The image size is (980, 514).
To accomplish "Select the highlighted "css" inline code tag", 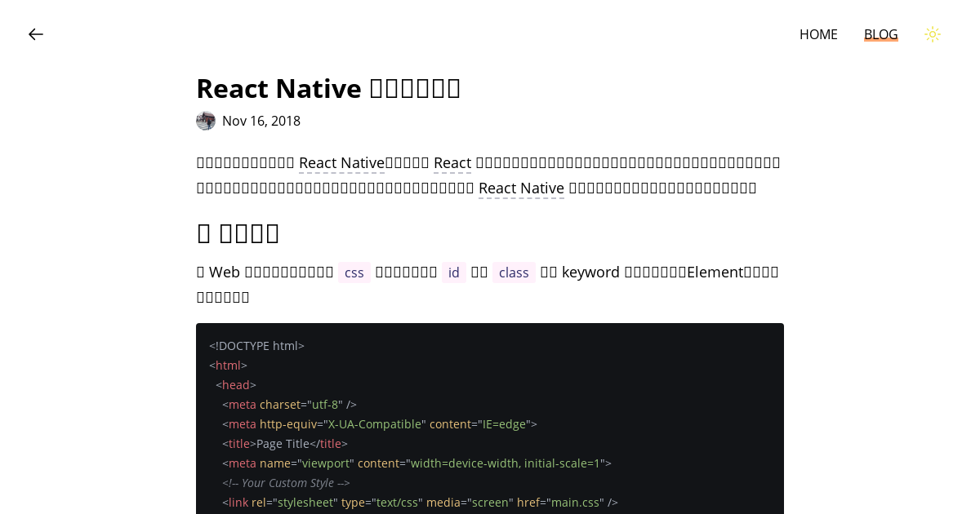I will (x=354, y=273).
